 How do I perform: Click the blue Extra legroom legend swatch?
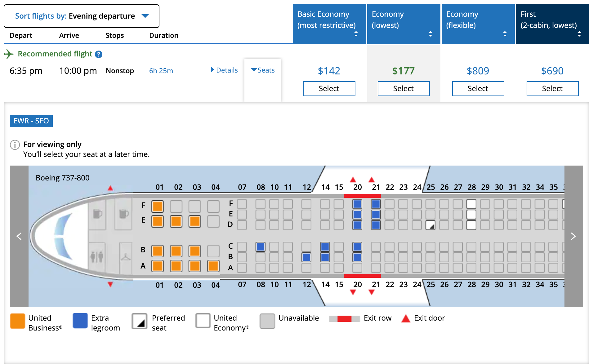(80, 321)
